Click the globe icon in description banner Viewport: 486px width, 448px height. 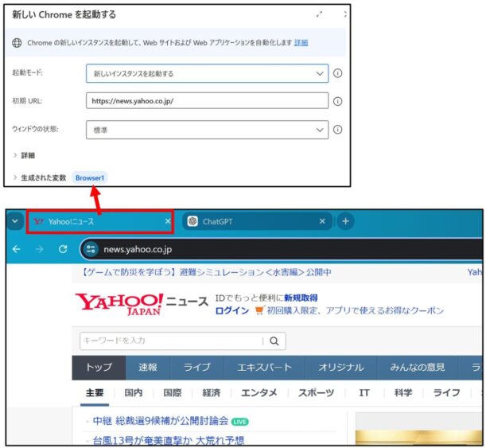(17, 43)
